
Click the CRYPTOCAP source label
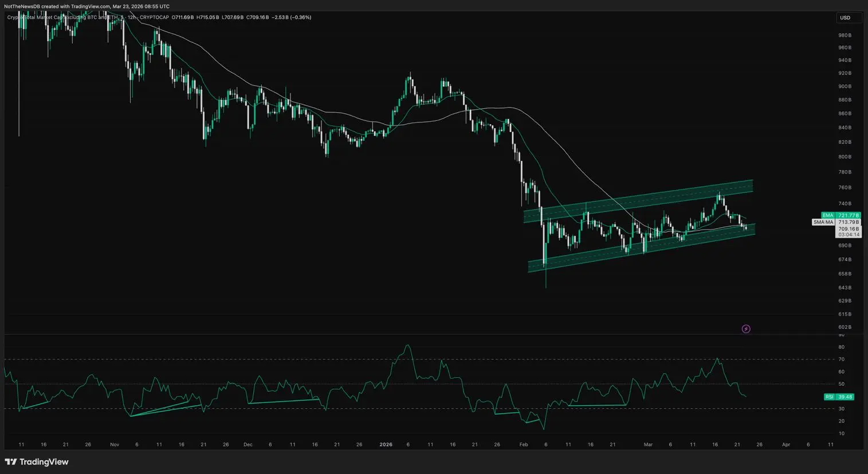pos(155,17)
